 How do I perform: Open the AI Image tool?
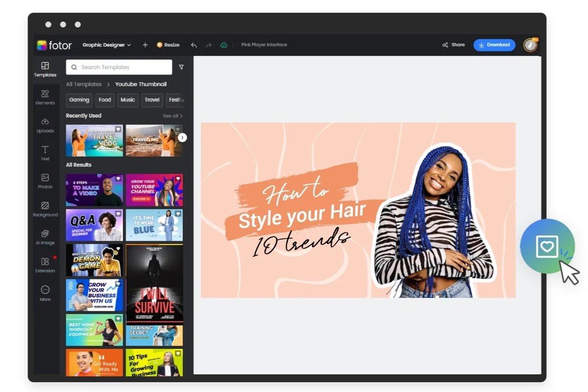click(x=45, y=237)
